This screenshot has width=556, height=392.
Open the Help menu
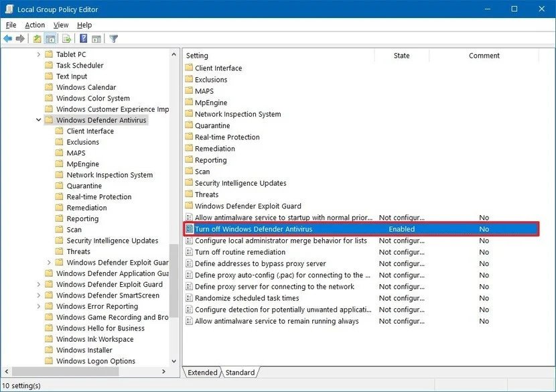pos(84,25)
